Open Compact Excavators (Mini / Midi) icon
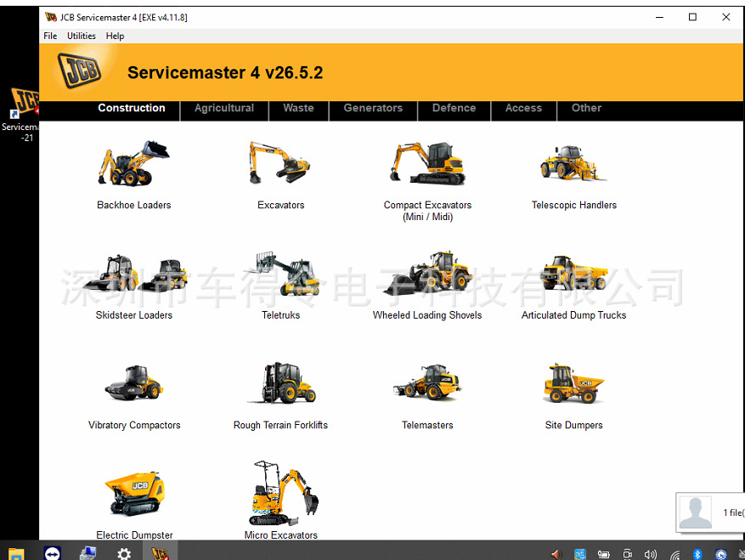 point(427,163)
